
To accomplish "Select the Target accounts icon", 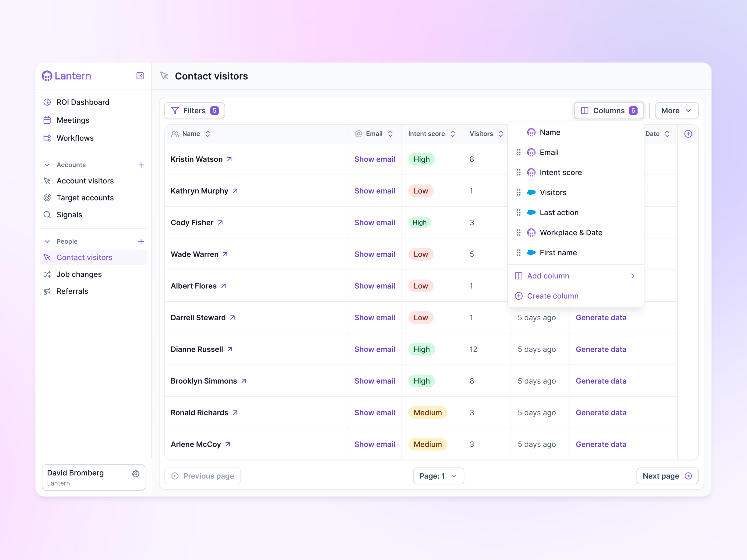I will (47, 198).
